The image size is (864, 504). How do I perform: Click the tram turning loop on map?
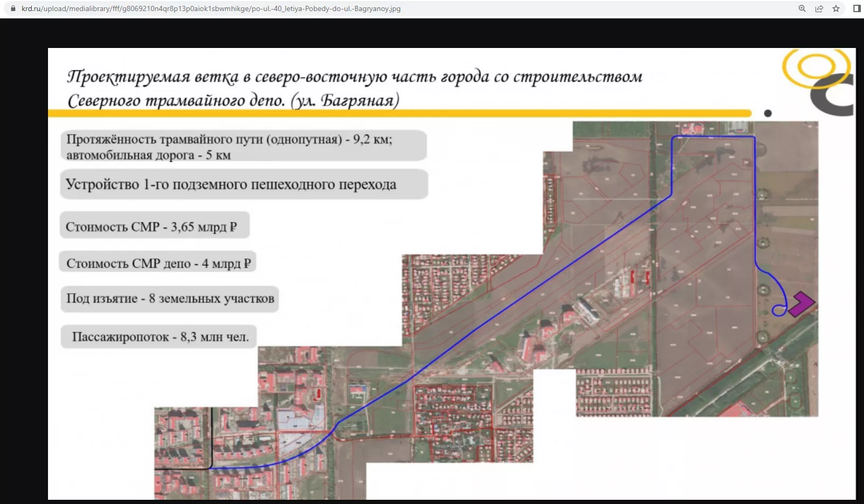click(779, 310)
